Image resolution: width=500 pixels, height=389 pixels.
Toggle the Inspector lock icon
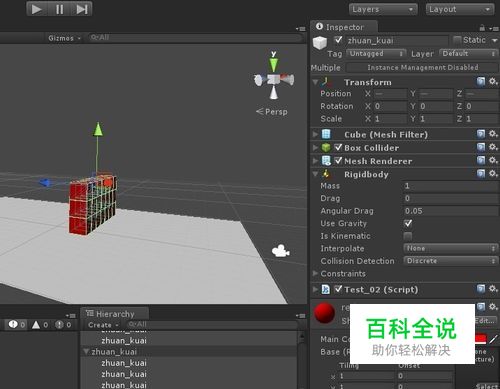pyautogui.click(x=482, y=28)
